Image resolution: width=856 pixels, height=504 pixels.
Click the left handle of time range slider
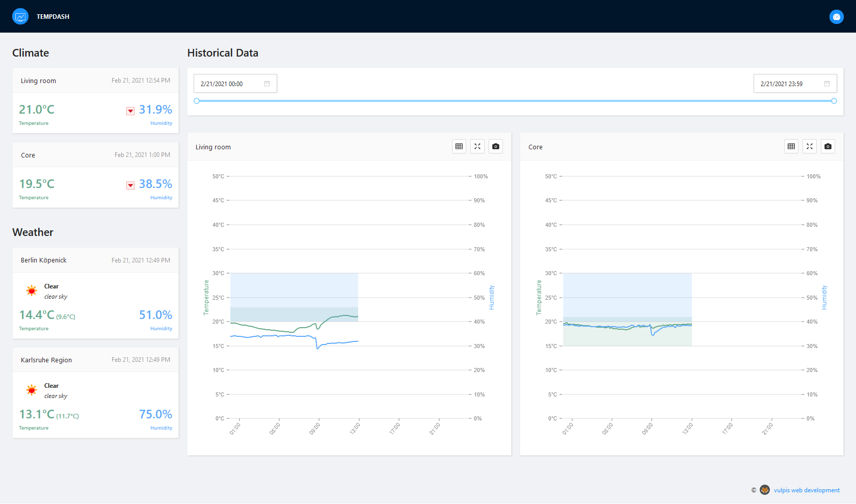click(197, 101)
